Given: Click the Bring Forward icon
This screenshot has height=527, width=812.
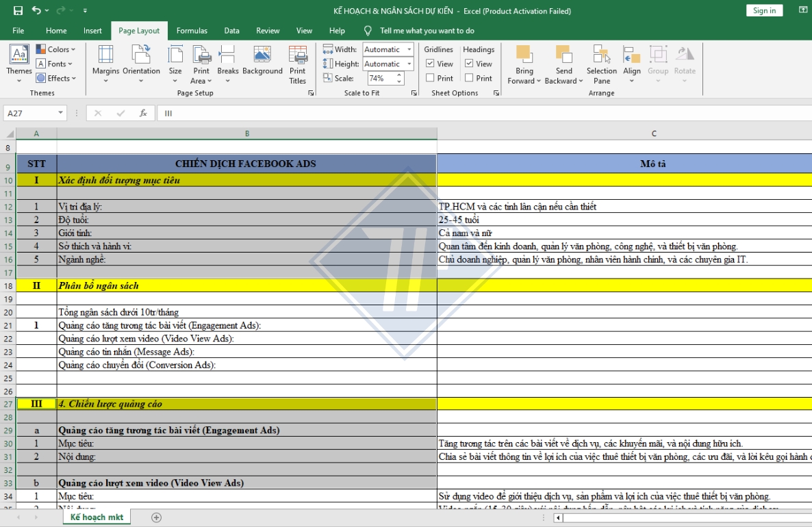Looking at the screenshot, I should click(x=524, y=55).
